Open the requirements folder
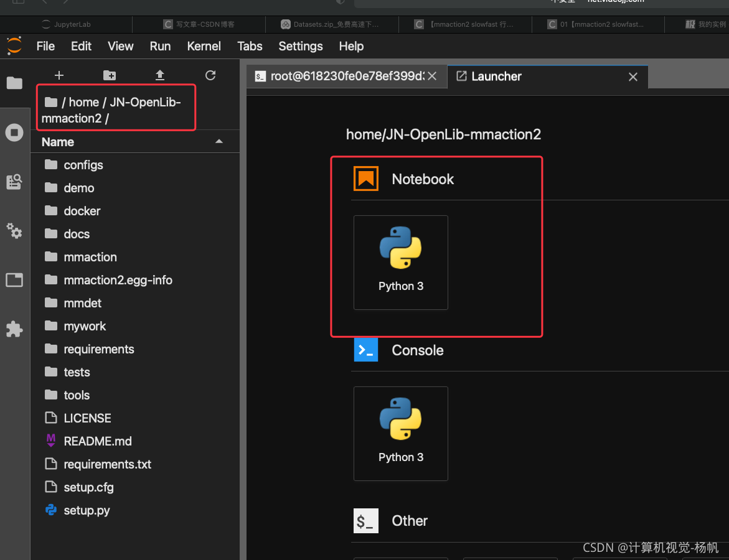Screen dimensions: 729x560 (x=135, y=349)
